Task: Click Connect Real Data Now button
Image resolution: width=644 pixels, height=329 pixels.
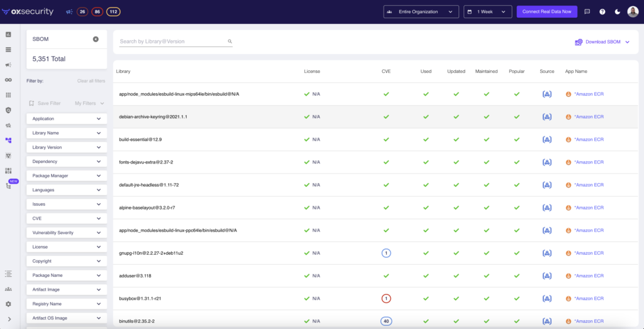Action: click(547, 11)
